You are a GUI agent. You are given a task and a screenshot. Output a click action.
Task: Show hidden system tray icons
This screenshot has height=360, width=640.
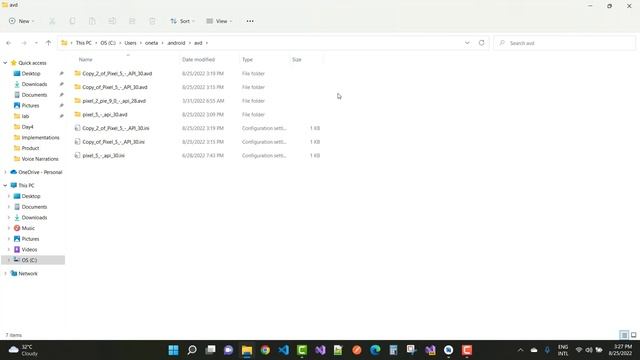click(x=520, y=350)
